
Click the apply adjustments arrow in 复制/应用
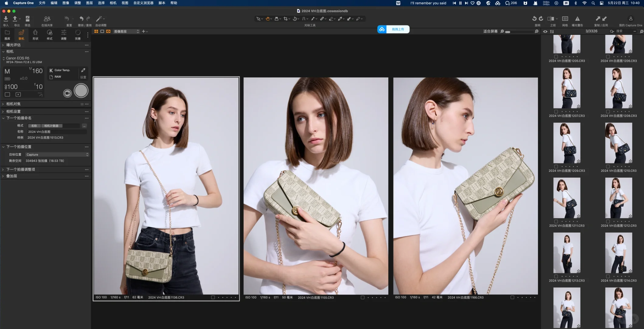coord(604,19)
